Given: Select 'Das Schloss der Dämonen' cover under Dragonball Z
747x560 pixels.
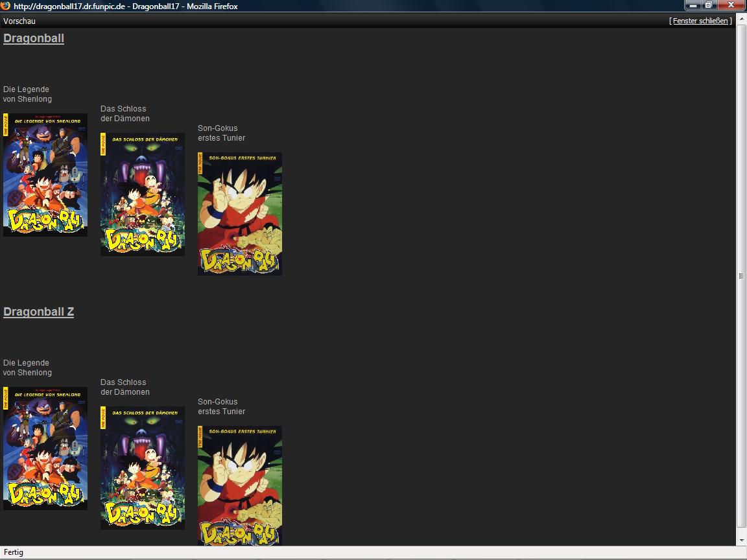Looking at the screenshot, I should 143,468.
